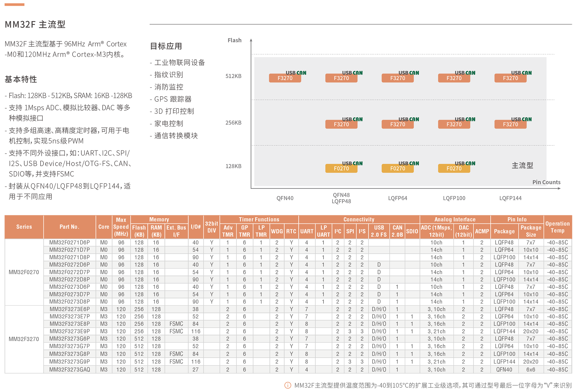The width and height of the screenshot is (576, 392).
Task: Click the 'Series' table column header
Action: point(24,227)
